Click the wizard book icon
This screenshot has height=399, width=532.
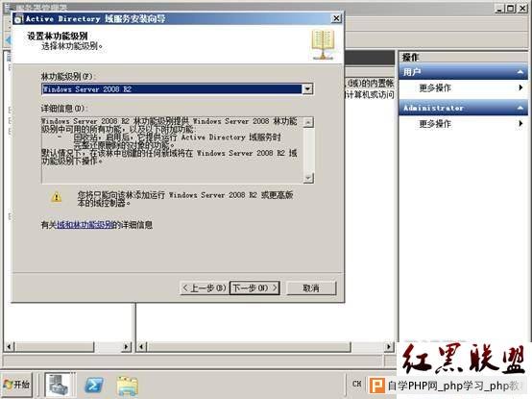click(323, 44)
